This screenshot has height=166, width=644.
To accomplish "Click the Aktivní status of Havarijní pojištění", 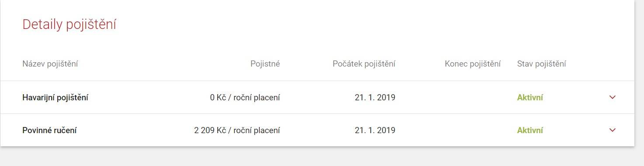I will pyautogui.click(x=530, y=98).
